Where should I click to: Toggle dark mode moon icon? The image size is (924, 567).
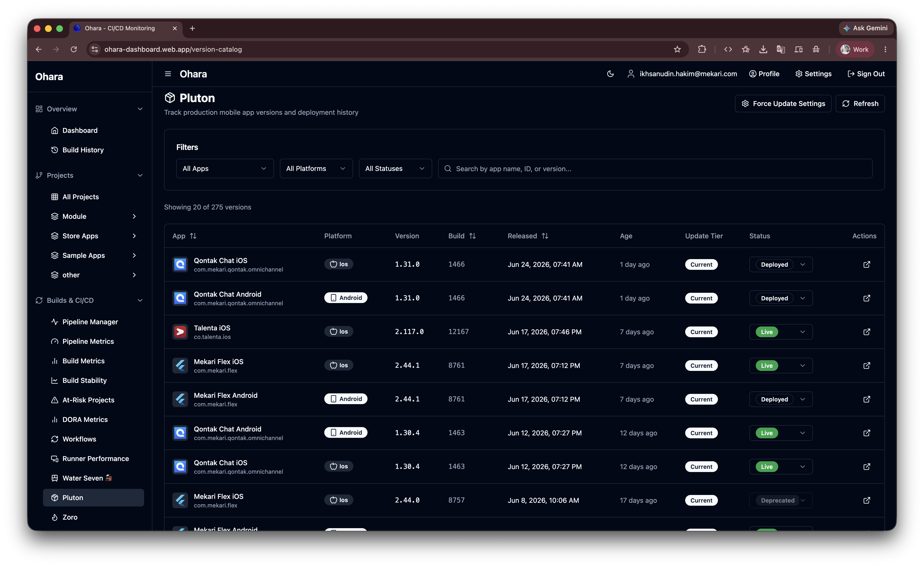coord(610,74)
